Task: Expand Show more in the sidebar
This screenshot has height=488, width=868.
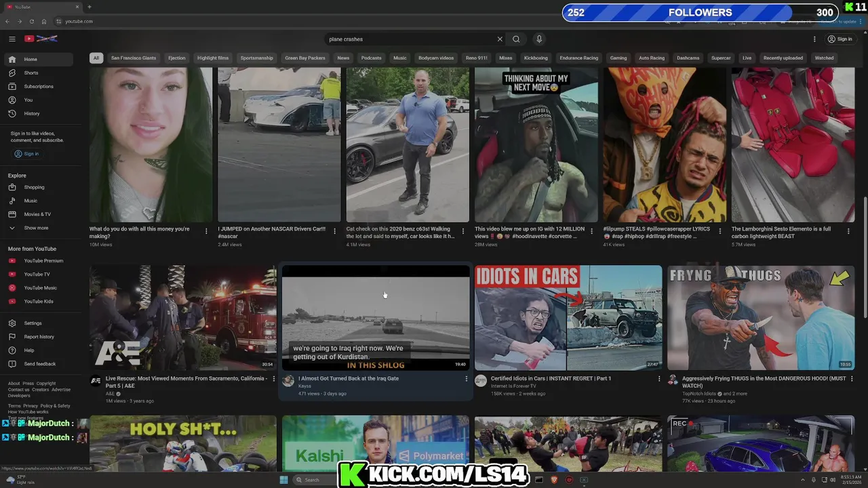Action: coord(38,228)
